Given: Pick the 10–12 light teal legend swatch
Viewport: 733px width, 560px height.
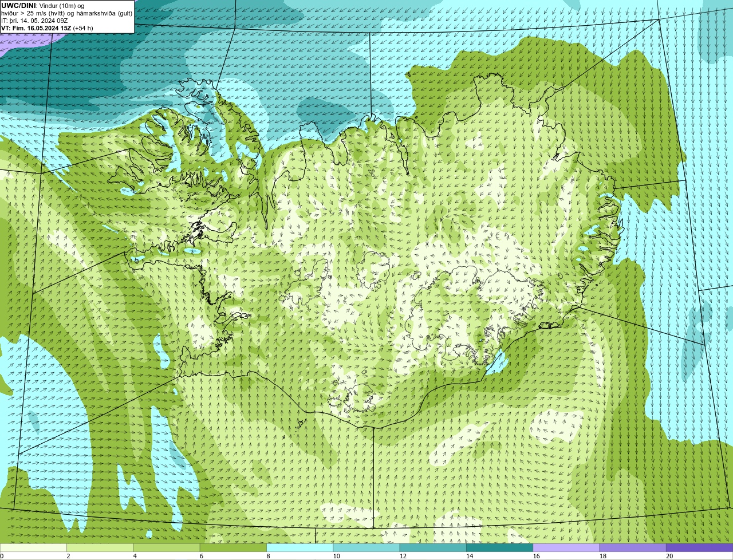Looking at the screenshot, I should [366, 547].
